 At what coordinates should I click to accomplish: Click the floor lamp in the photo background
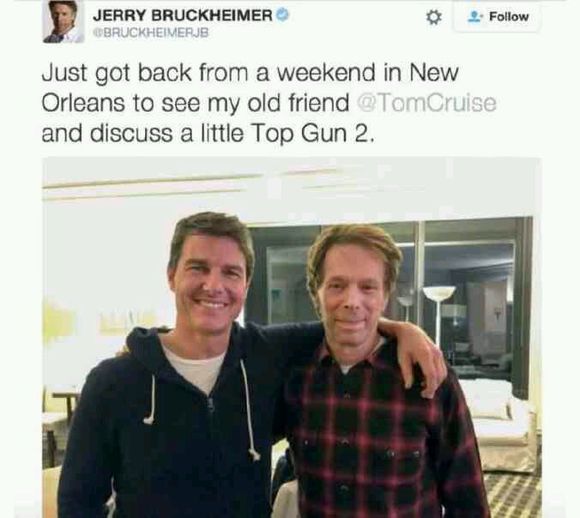click(439, 314)
